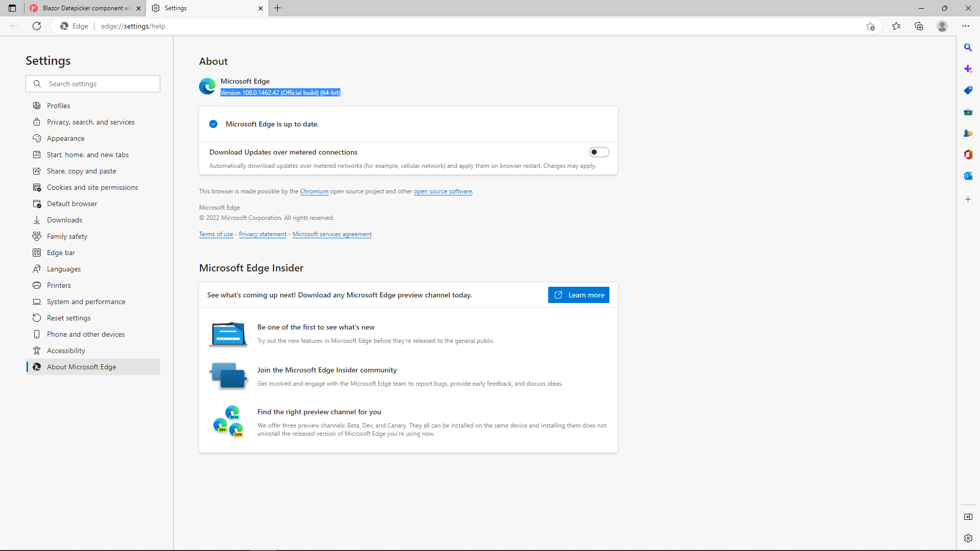Click the preview channels logos image

pos(228,421)
